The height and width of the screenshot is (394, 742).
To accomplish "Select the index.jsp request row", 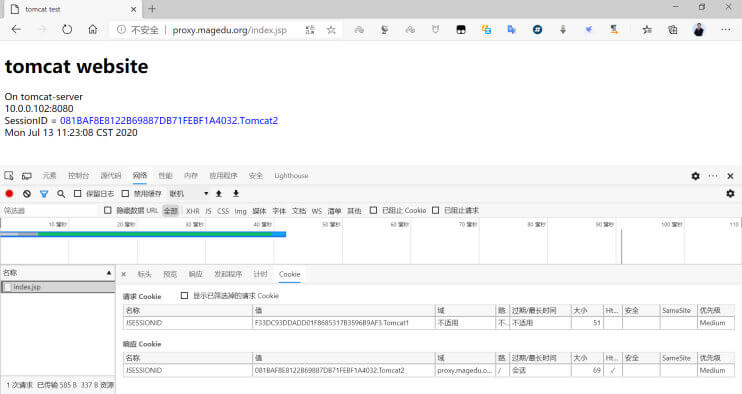I will pyautogui.click(x=58, y=287).
